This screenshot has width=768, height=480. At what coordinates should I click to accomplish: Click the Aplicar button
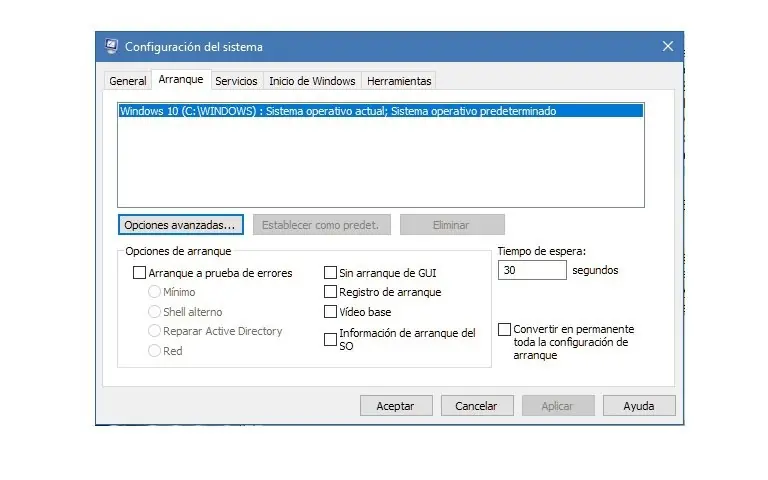click(558, 406)
